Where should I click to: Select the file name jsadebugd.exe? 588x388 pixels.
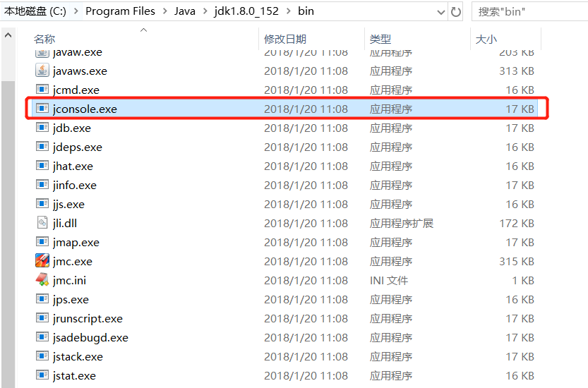click(x=90, y=338)
